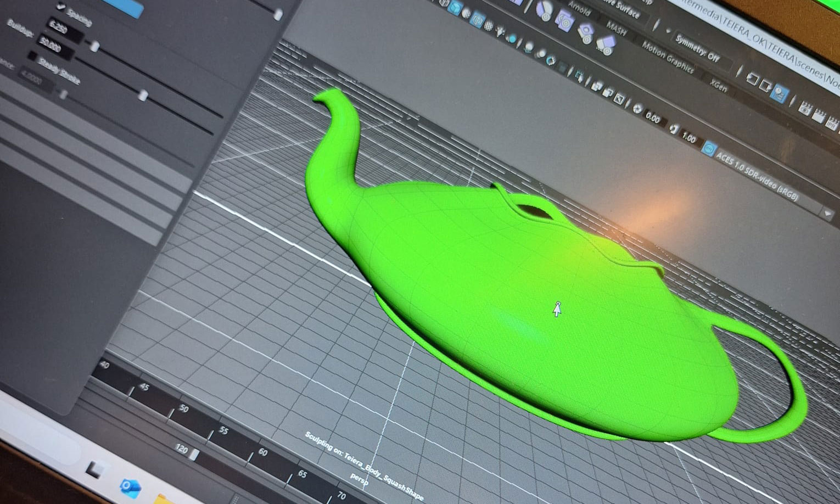Click 'Sculpting on: Teiera_Body_SquashShape' text
Viewport: 840px width, 504px height.
tap(365, 465)
